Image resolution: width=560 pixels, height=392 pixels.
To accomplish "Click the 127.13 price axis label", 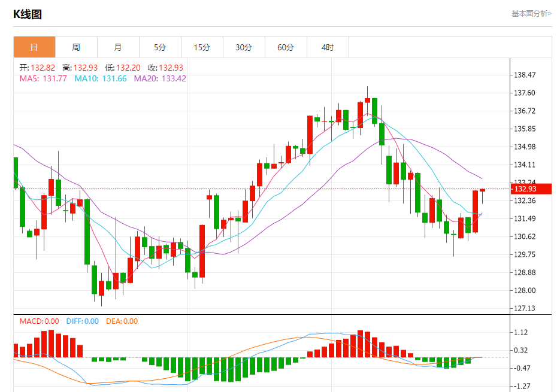I will (525, 308).
